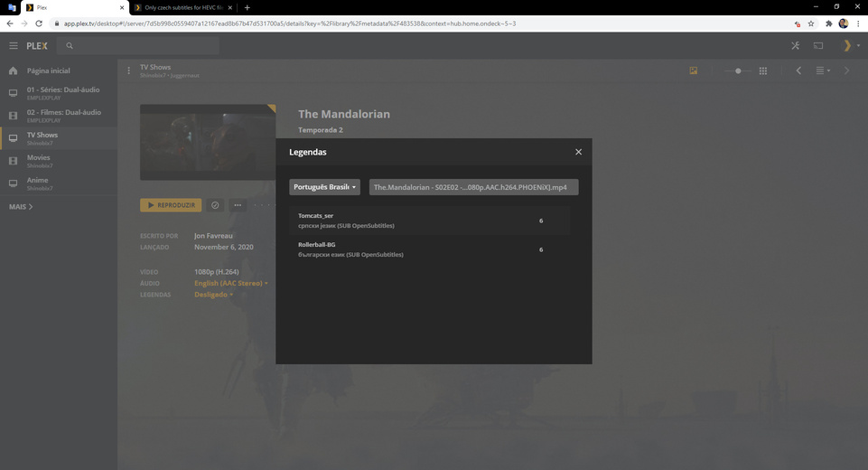Bookmark this page with the star icon
The width and height of the screenshot is (868, 470).
(811, 23)
